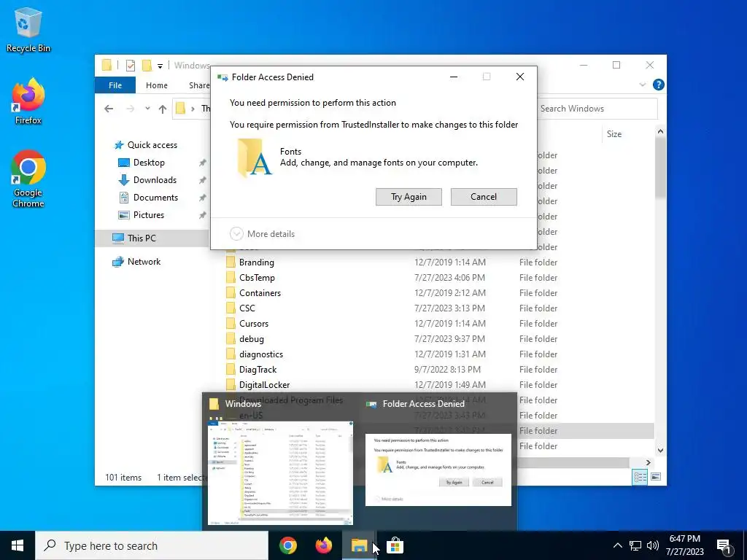The width and height of the screenshot is (747, 560).
Task: Open the Firefox desktop shortcut
Action: click(28, 102)
